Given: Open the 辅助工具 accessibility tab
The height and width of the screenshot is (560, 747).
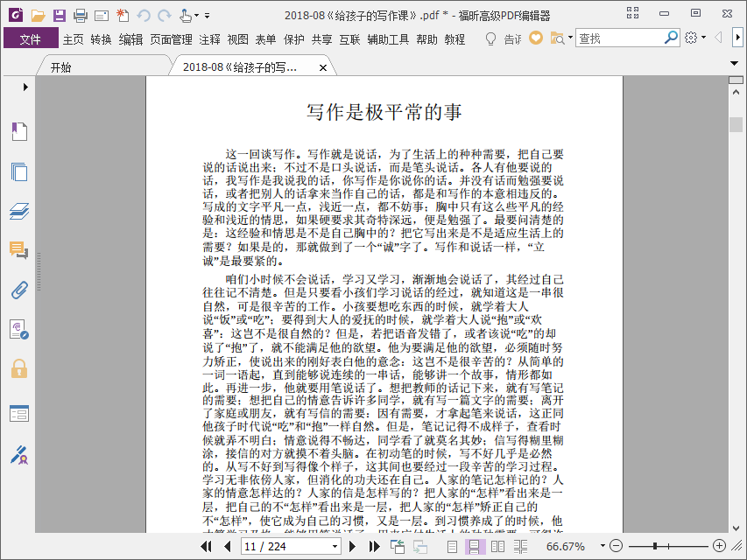Looking at the screenshot, I should 388,39.
